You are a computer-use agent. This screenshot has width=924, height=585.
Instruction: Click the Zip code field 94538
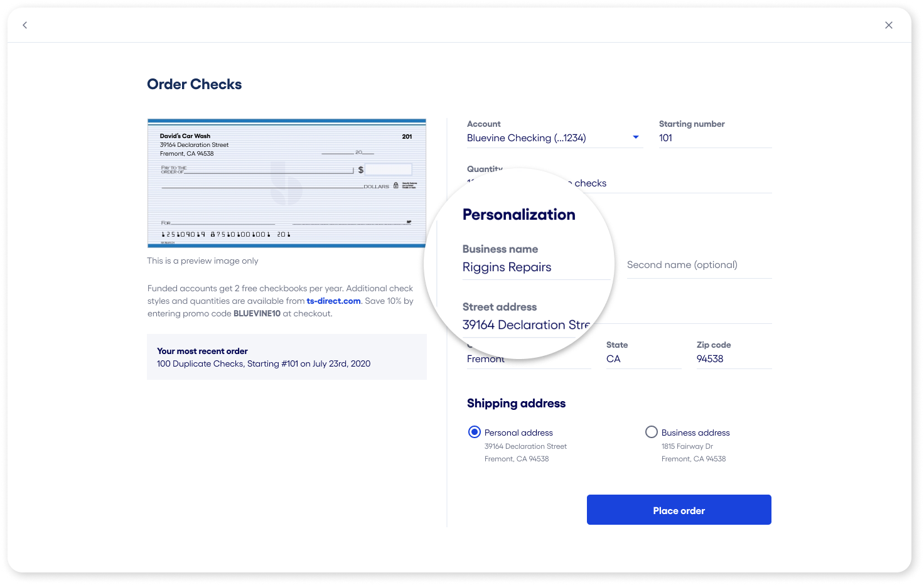pyautogui.click(x=733, y=359)
